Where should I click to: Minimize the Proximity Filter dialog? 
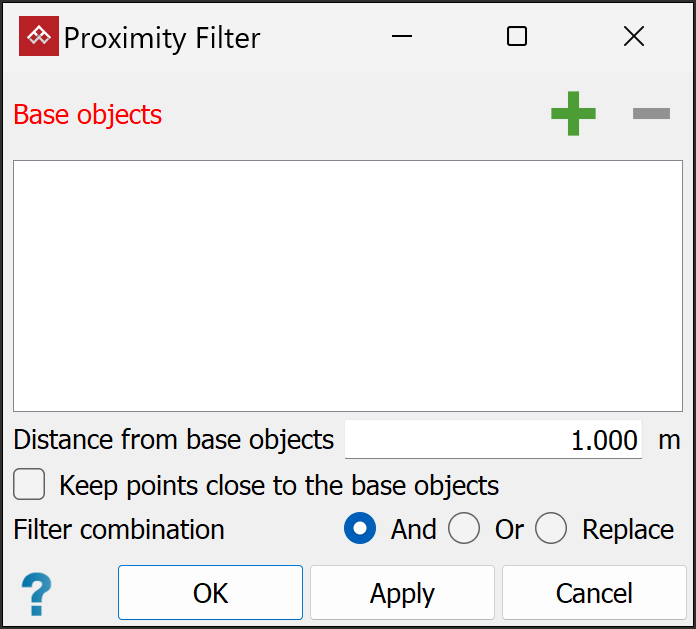coord(402,37)
